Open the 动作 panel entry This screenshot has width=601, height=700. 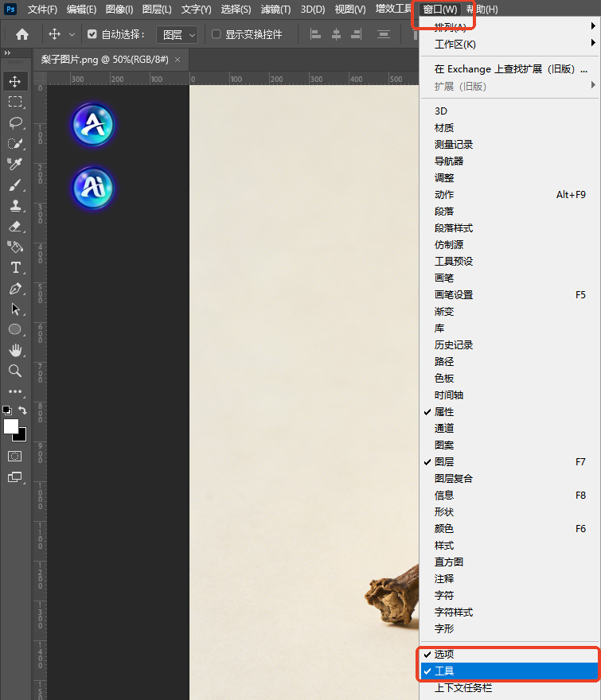509,195
